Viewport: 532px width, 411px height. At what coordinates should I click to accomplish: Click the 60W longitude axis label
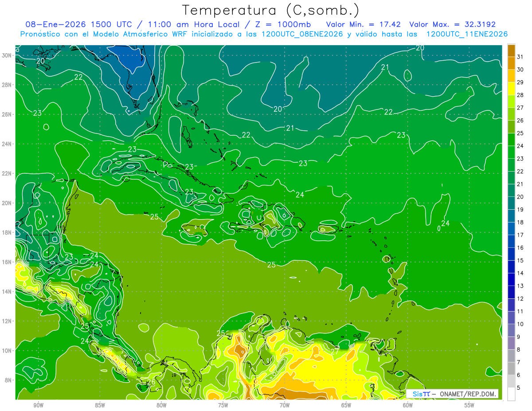click(408, 405)
